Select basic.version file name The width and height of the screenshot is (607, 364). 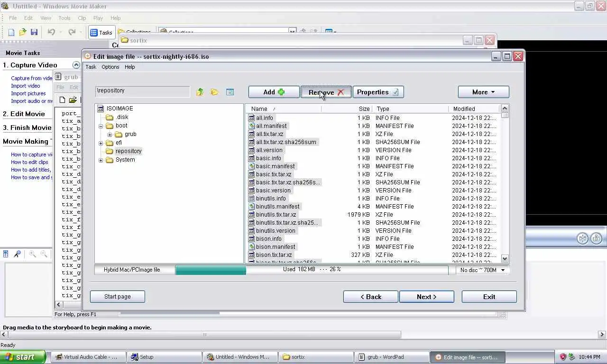click(274, 191)
